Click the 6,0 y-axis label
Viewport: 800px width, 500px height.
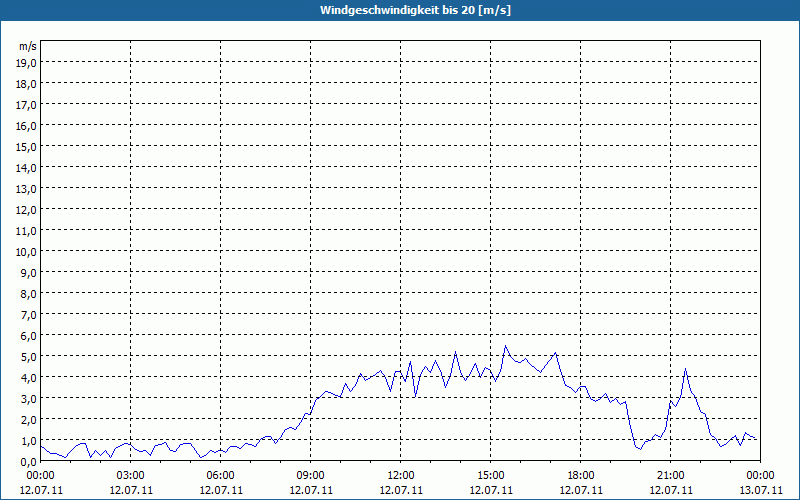point(29,336)
